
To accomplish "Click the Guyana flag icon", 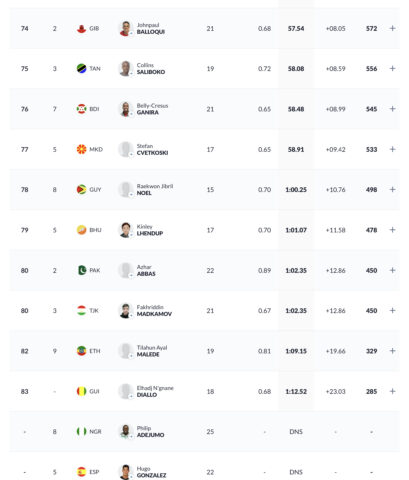I will click(82, 189).
